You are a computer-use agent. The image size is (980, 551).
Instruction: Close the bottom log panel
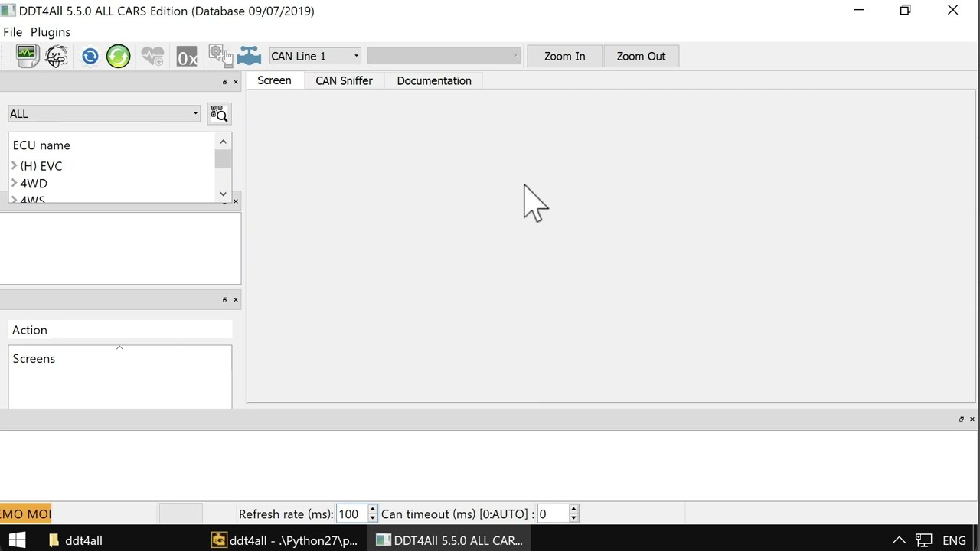(x=972, y=419)
